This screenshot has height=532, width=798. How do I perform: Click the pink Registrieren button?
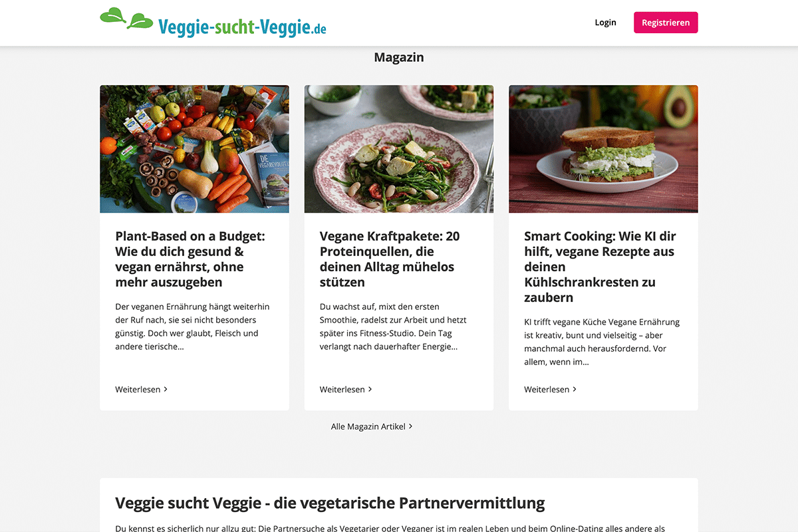point(666,23)
